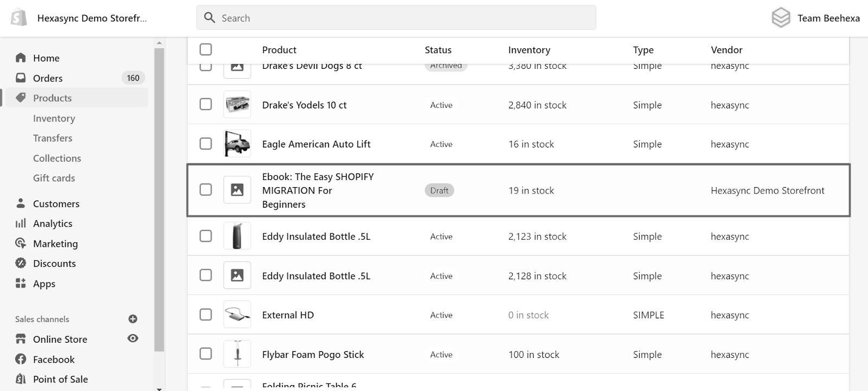The width and height of the screenshot is (868, 391).
Task: Click the sidebar vertical scrollbar
Action: 159,201
